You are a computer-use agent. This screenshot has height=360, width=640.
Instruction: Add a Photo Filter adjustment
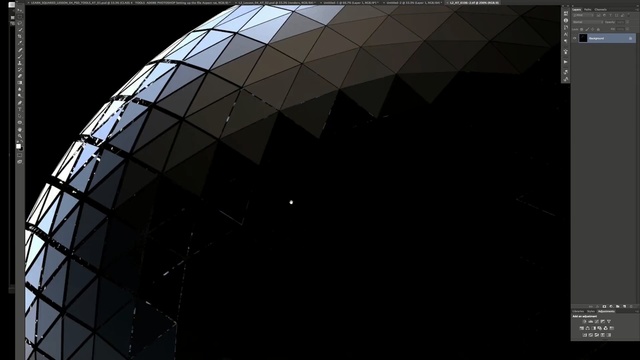click(600, 328)
